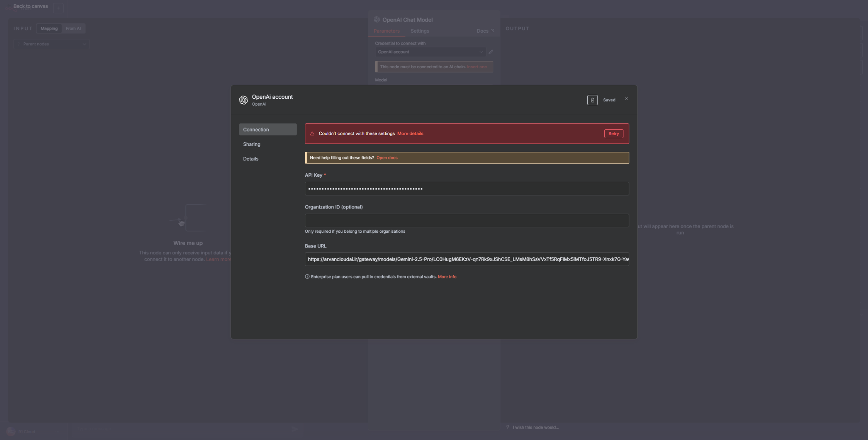Click the OpenAI Chat Model node icon
This screenshot has height=440, width=868.
377,19
